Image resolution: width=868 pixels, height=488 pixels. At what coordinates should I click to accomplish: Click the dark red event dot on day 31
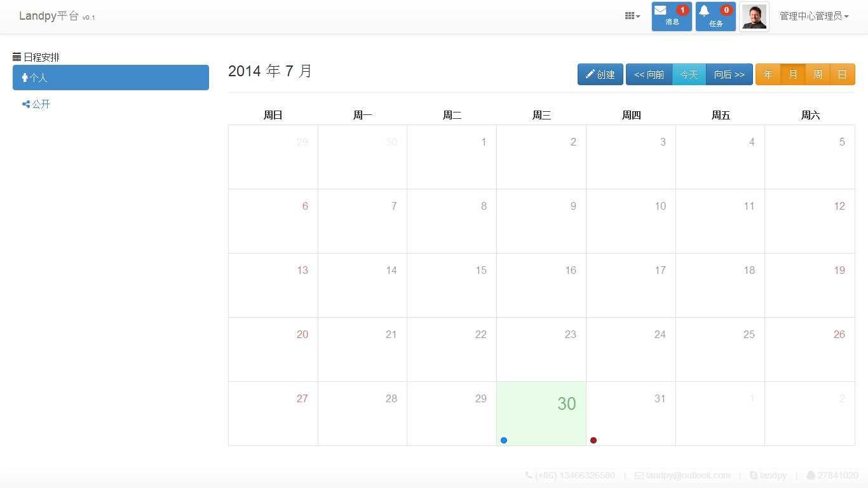point(593,440)
